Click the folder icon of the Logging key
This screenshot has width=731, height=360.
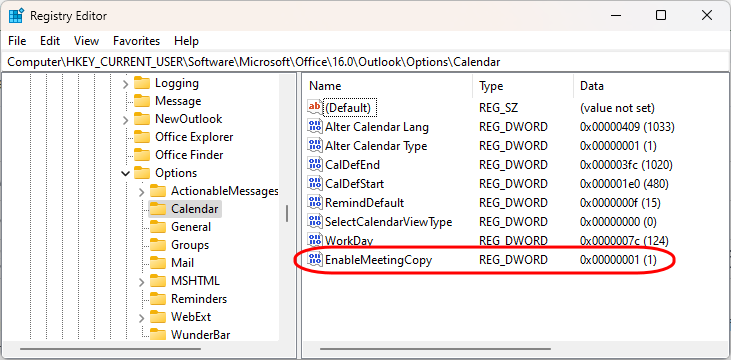(x=142, y=83)
